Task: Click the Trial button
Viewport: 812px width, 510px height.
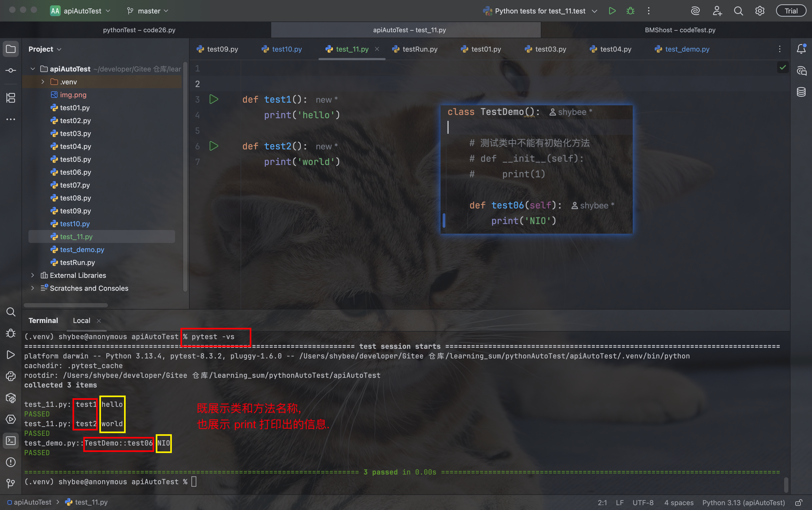Action: click(791, 11)
